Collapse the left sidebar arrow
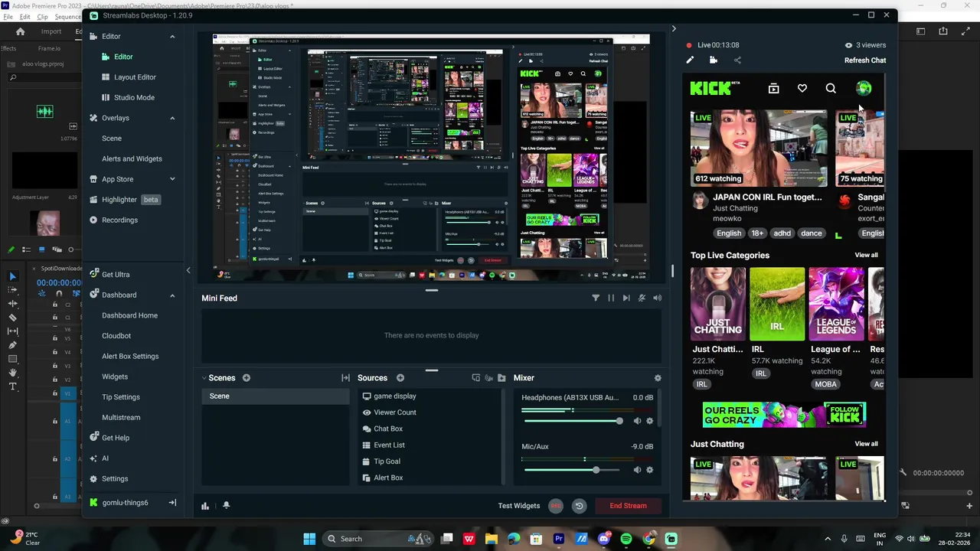 click(188, 270)
